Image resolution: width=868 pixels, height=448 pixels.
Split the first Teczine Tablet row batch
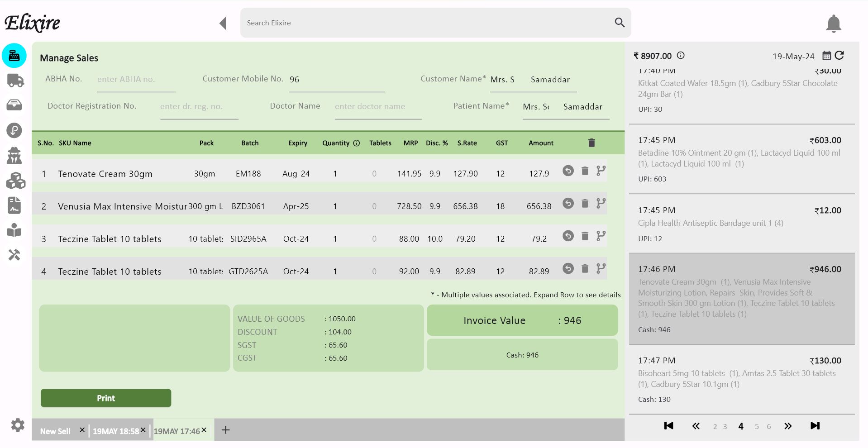coord(601,236)
